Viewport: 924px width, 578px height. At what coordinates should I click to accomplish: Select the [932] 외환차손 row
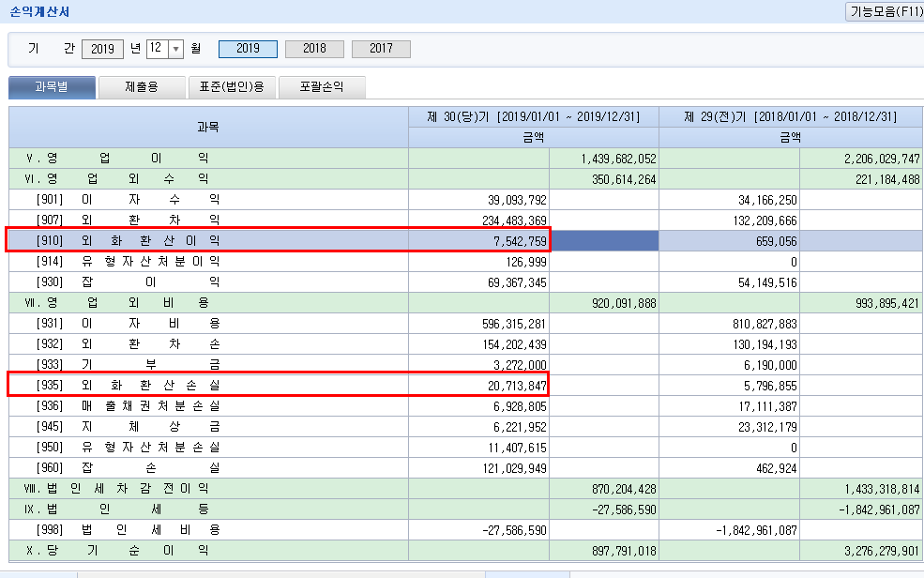[x=465, y=344]
